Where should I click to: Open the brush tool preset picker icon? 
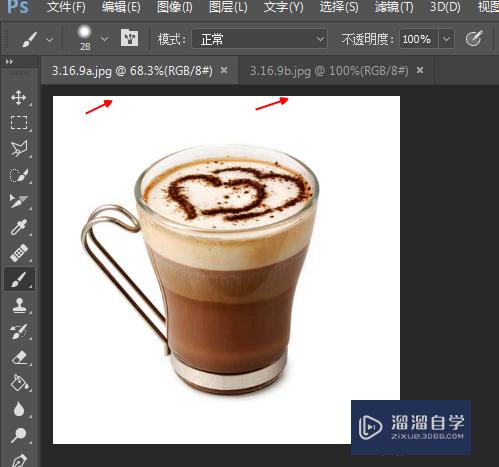coord(29,40)
